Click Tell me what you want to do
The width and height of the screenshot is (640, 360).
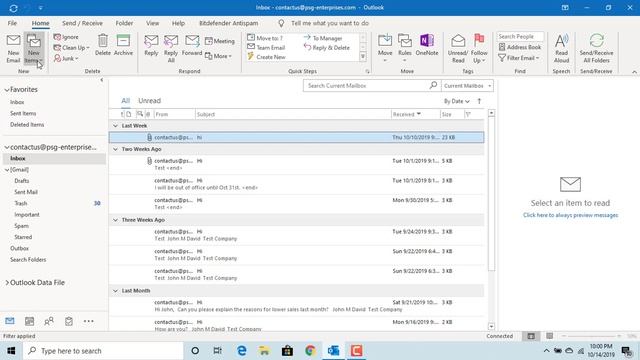(330, 23)
